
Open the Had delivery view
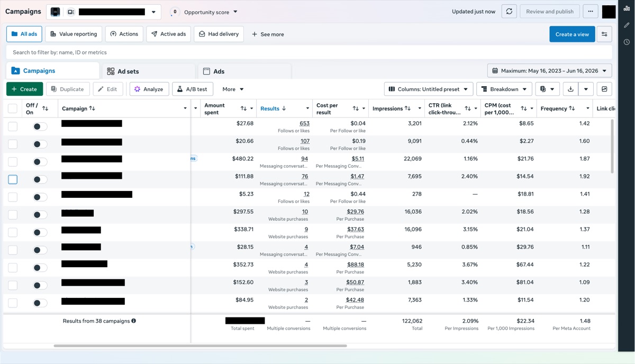[x=219, y=34]
